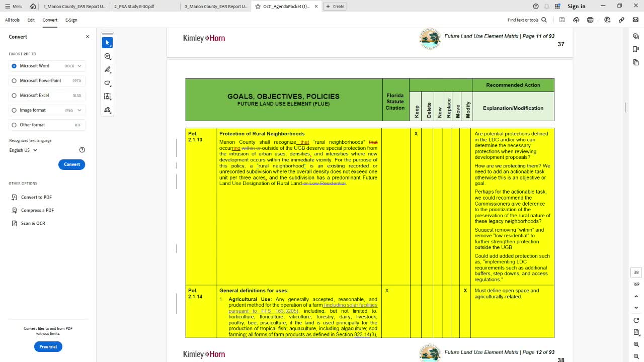Open the apps grid icon
The image size is (644, 362).
tap(557, 6)
